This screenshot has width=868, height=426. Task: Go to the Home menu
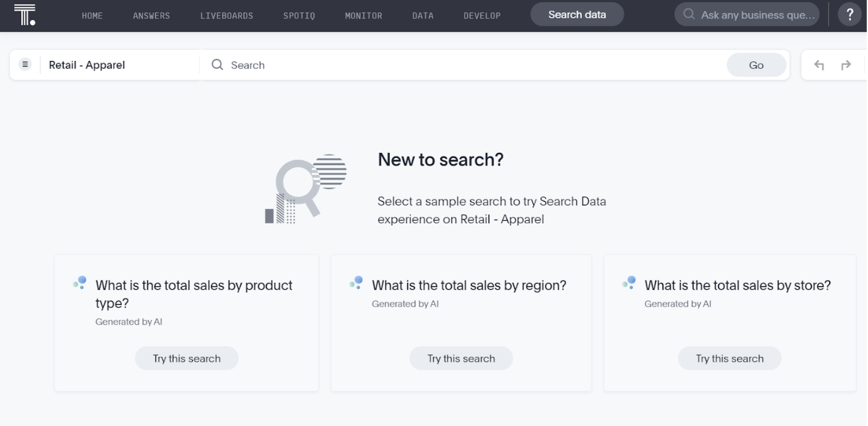click(x=92, y=16)
